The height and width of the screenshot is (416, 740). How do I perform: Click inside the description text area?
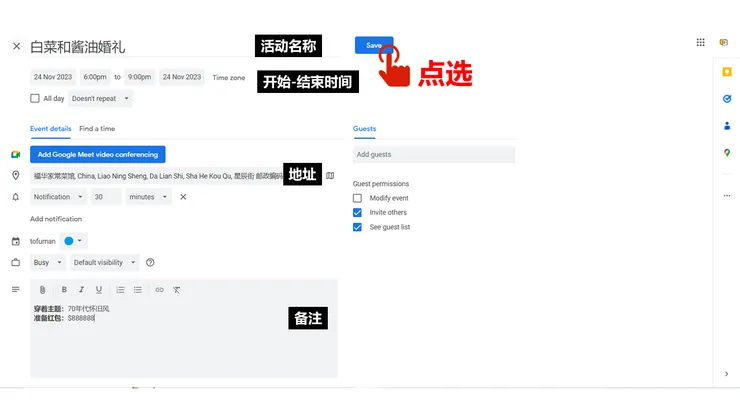(184, 338)
